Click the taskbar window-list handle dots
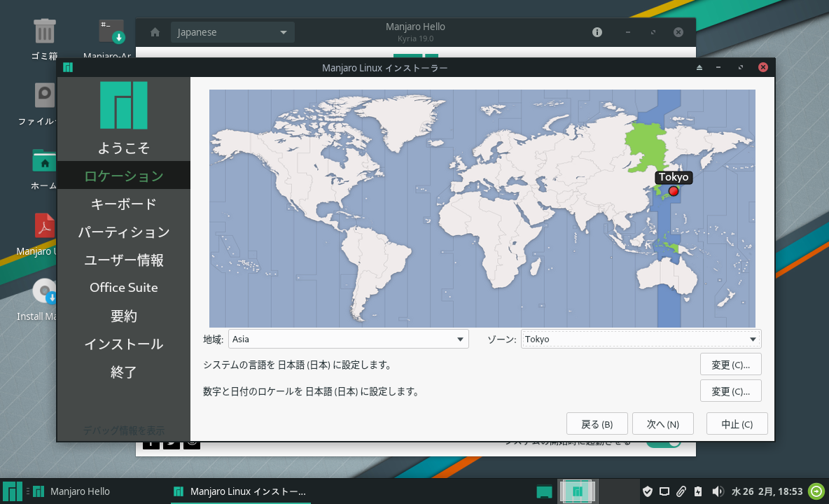The image size is (829, 504). coord(27,491)
